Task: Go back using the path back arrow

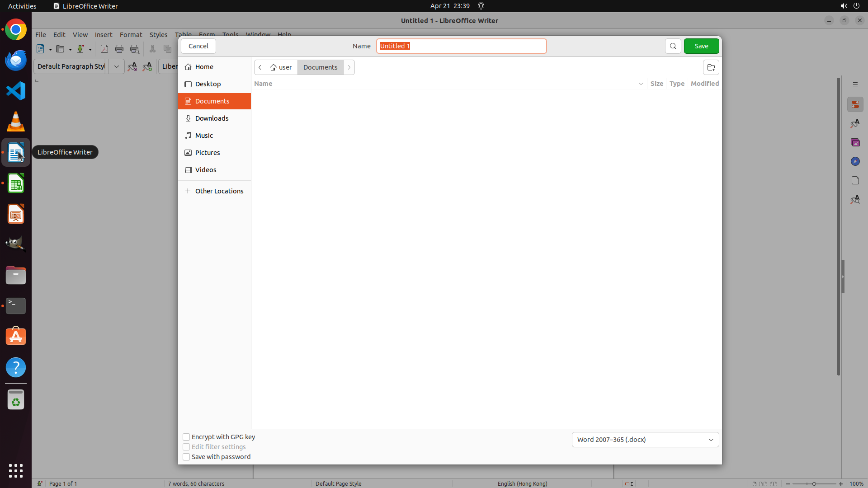Action: click(260, 67)
